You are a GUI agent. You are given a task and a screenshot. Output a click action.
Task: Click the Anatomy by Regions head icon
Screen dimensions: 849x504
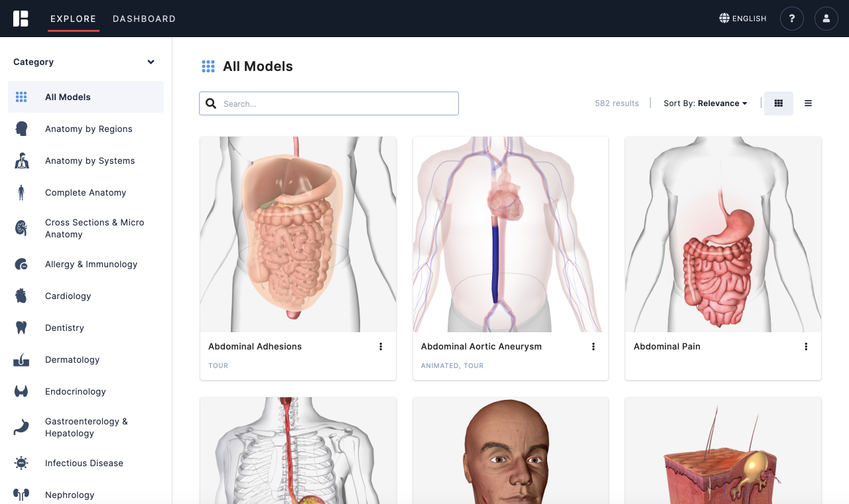click(21, 129)
